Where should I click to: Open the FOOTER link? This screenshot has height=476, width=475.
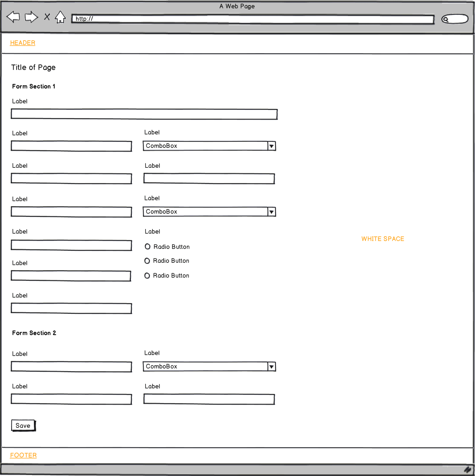click(x=23, y=455)
